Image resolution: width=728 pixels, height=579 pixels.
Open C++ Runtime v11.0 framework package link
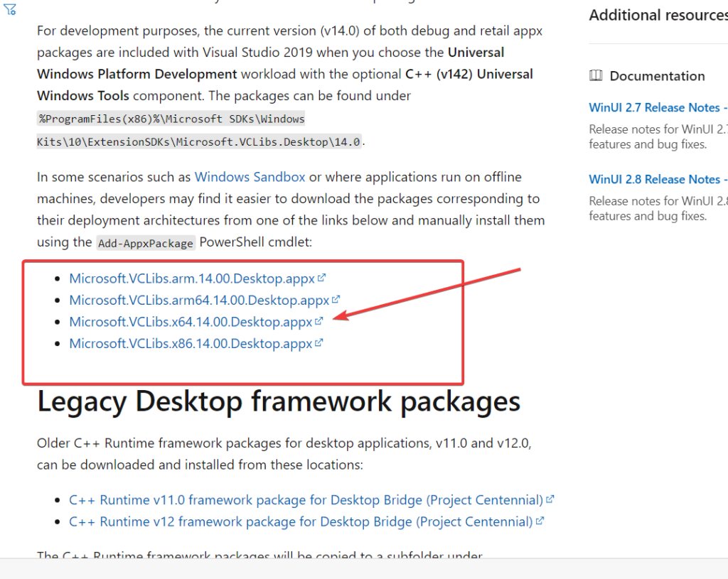299,499
